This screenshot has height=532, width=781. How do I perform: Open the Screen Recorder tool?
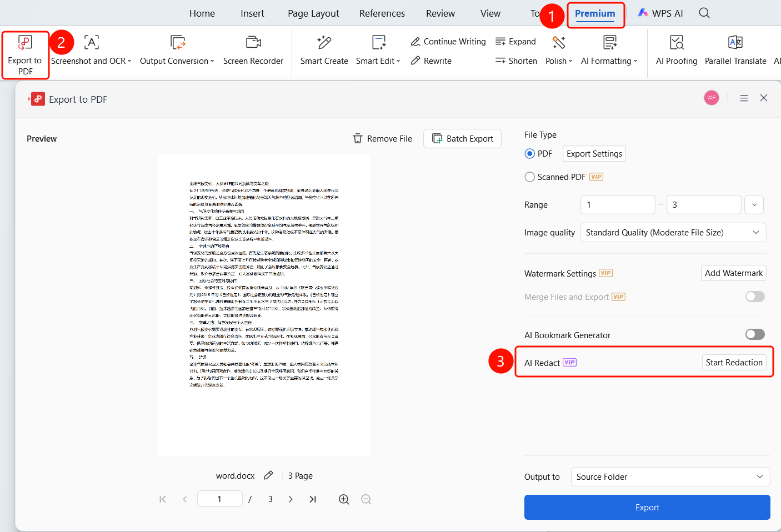[x=253, y=51]
